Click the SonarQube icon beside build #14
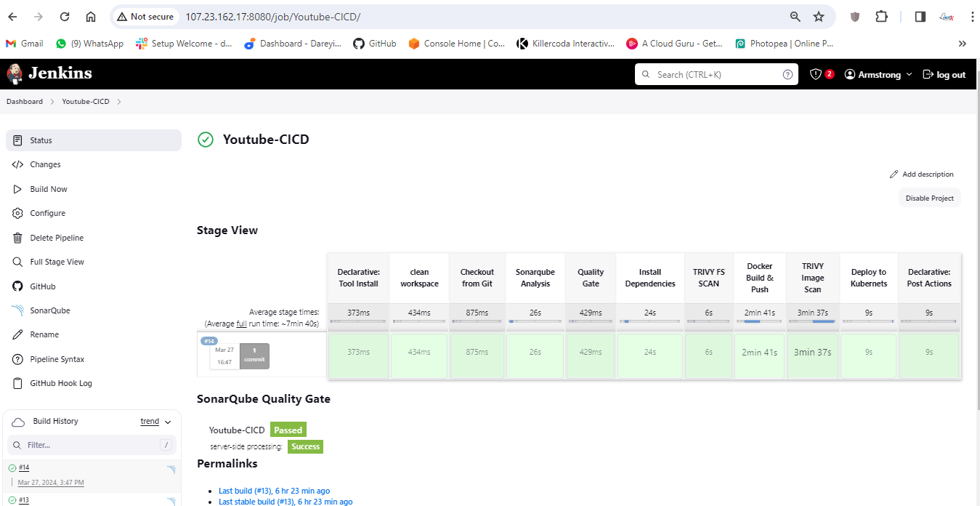The width and height of the screenshot is (980, 506). (171, 470)
